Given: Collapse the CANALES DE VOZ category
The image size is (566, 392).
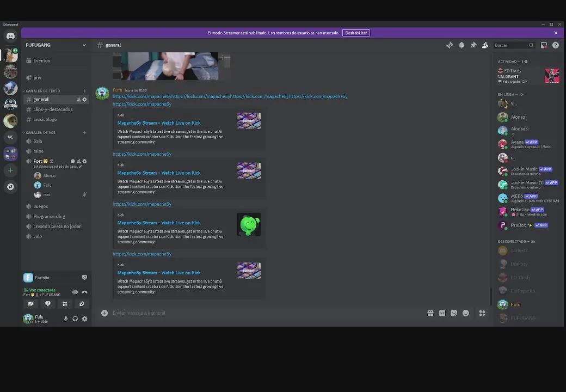Looking at the screenshot, I should (x=41, y=132).
